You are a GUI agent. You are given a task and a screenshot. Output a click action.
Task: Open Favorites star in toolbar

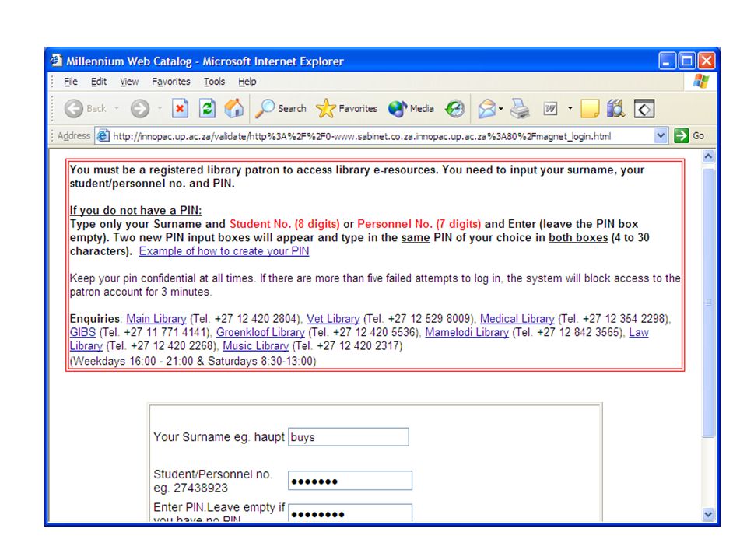tap(346, 109)
